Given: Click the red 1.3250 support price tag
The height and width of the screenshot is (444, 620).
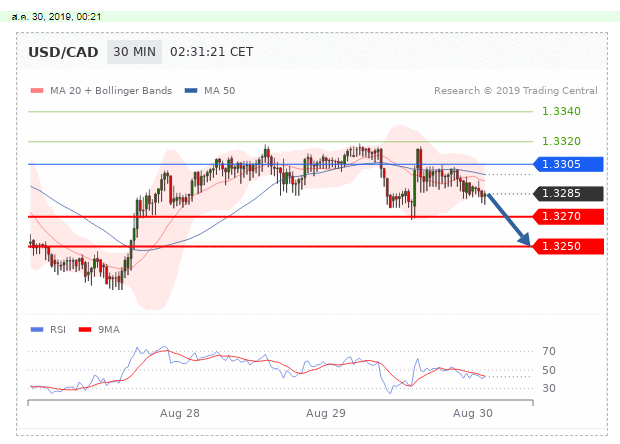Looking at the screenshot, I should [x=568, y=246].
